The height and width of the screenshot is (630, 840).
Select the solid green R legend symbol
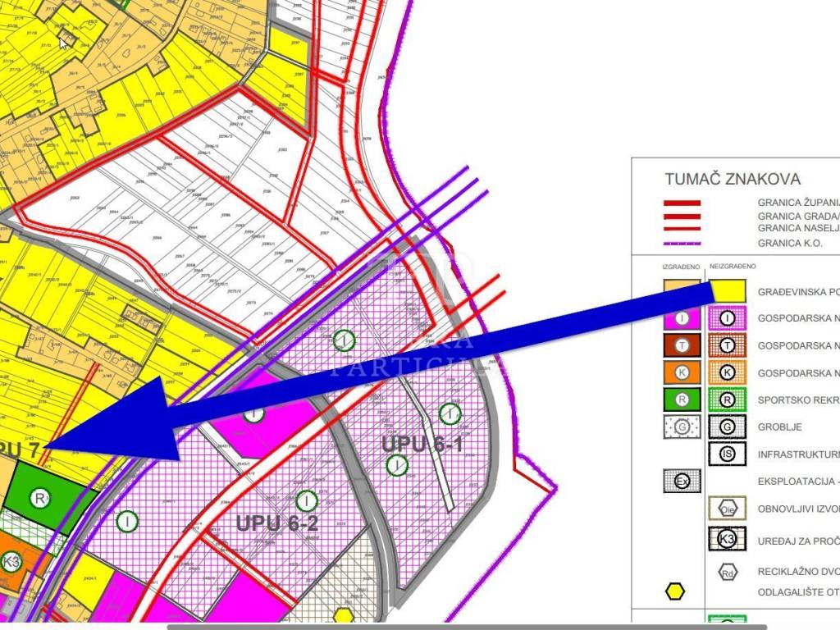(x=682, y=399)
